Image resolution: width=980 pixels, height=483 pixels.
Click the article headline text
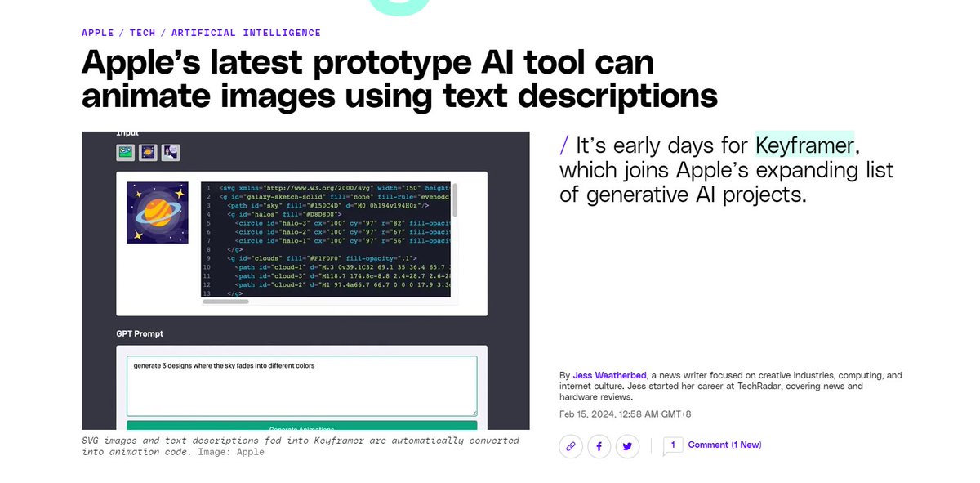tap(399, 78)
